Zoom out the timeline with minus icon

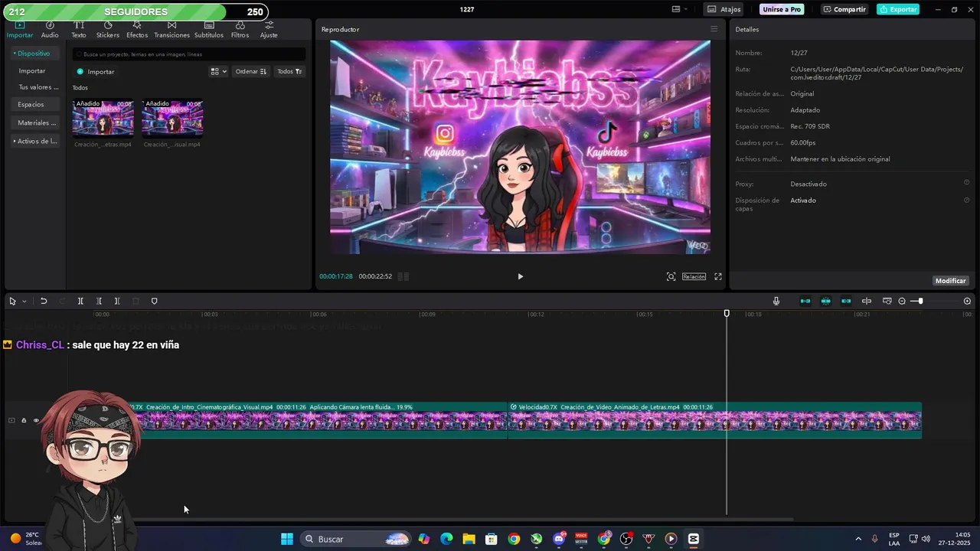(x=902, y=302)
